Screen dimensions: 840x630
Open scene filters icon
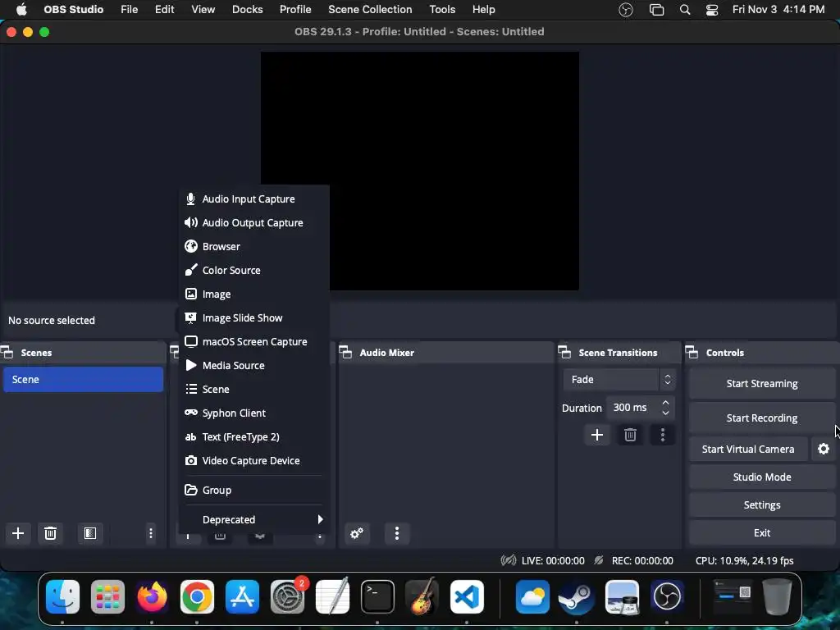[x=90, y=533]
